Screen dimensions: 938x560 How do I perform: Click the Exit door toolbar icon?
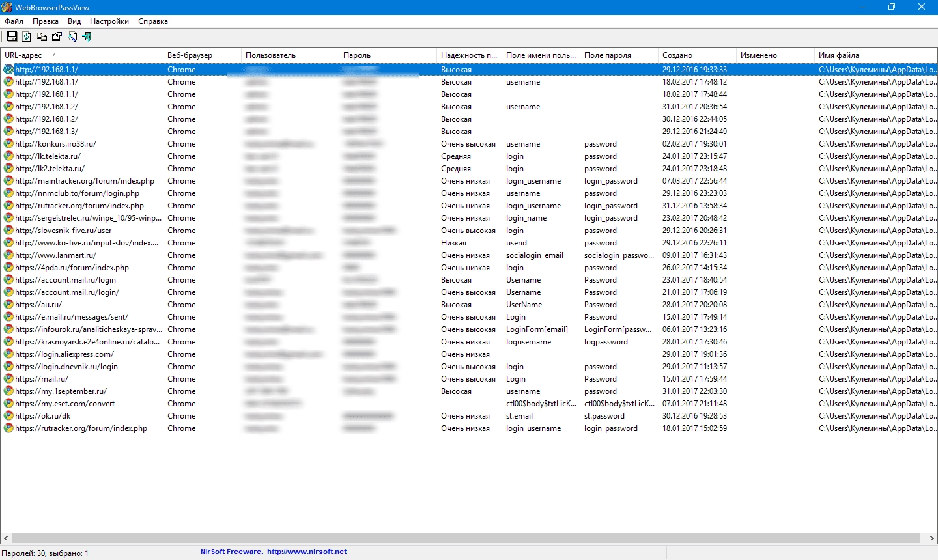pyautogui.click(x=87, y=37)
